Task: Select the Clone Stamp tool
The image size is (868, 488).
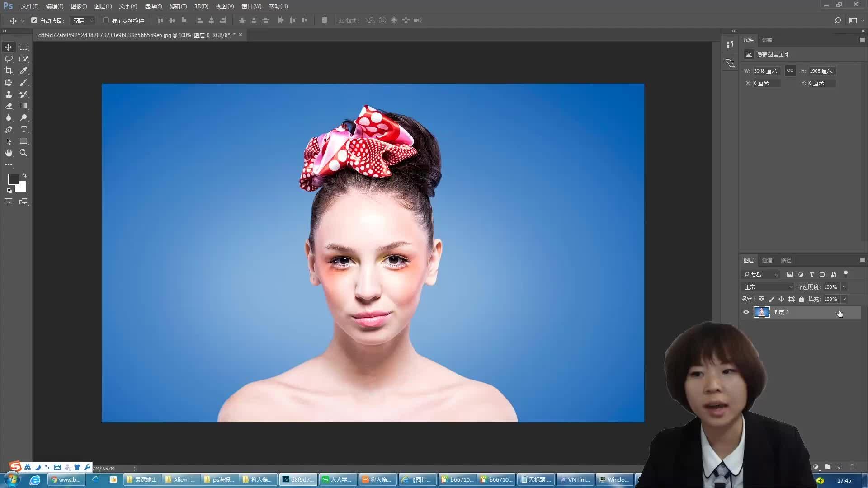Action: [9, 94]
